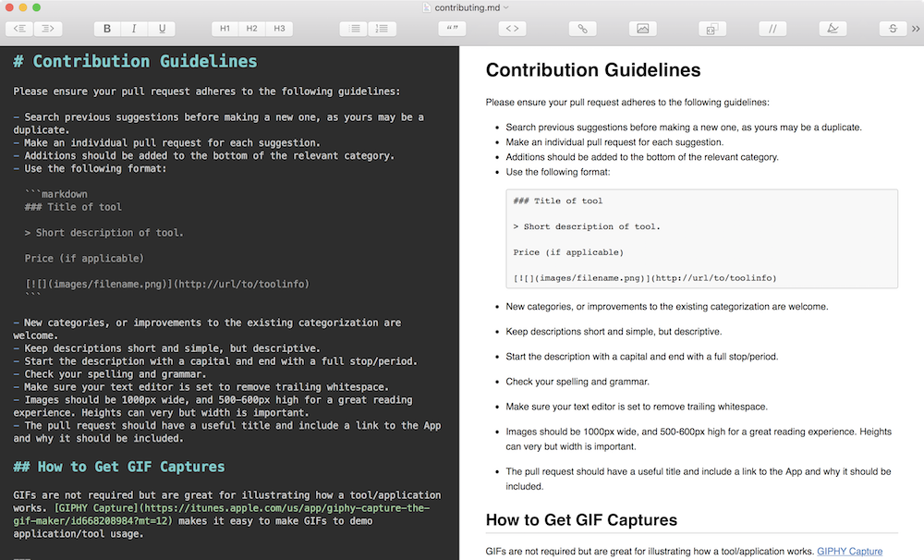
Task: Toggle bold formatting with the B button
Action: coord(107,29)
